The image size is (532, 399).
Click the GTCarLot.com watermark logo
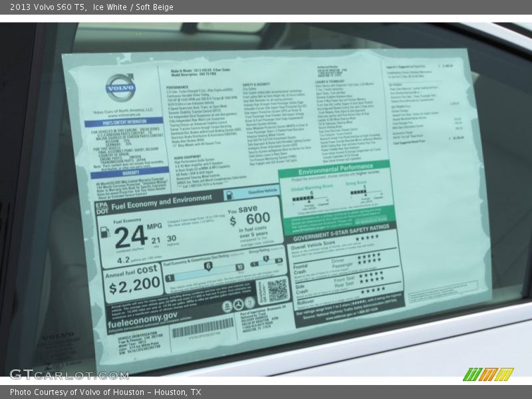coord(68,374)
